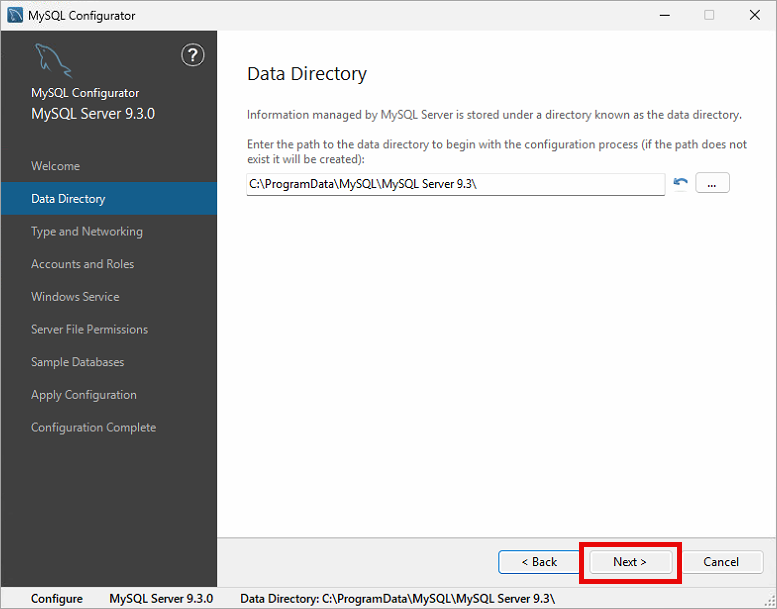
Task: Click the MySQL dolphin logo
Action: point(53,61)
